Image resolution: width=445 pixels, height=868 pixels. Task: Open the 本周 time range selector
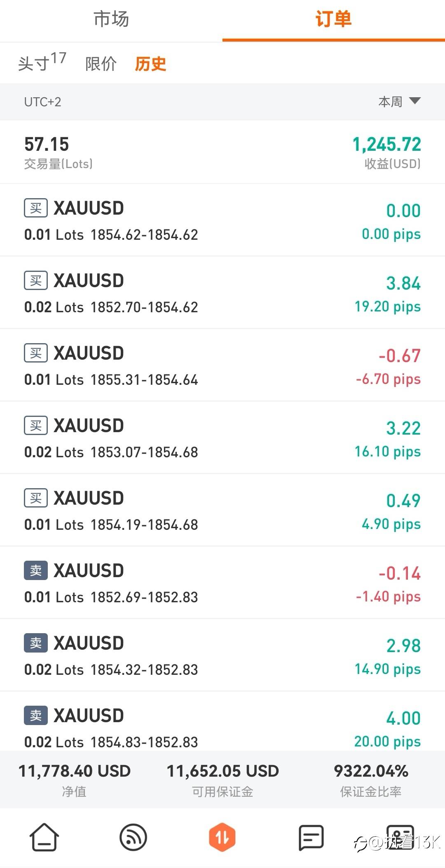(390, 102)
